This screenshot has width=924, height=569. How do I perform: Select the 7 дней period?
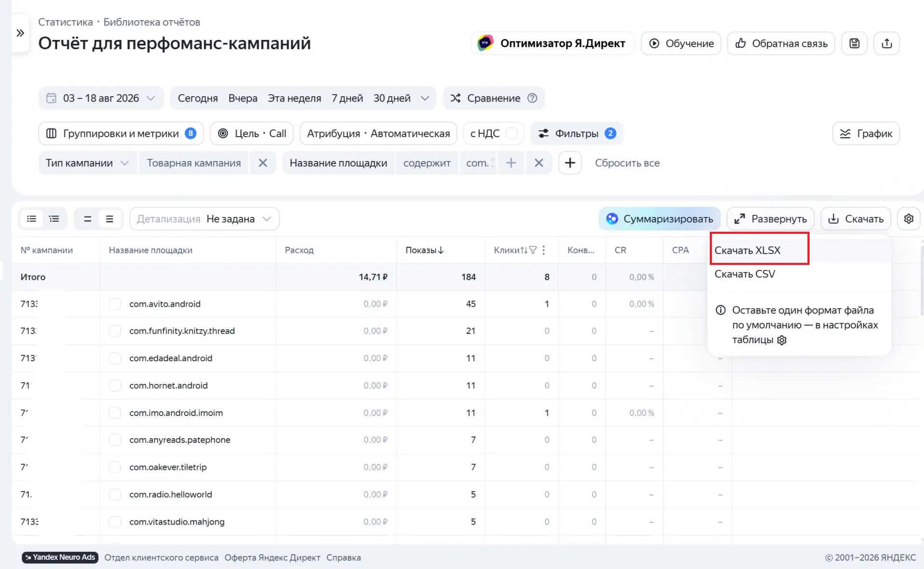347,98
